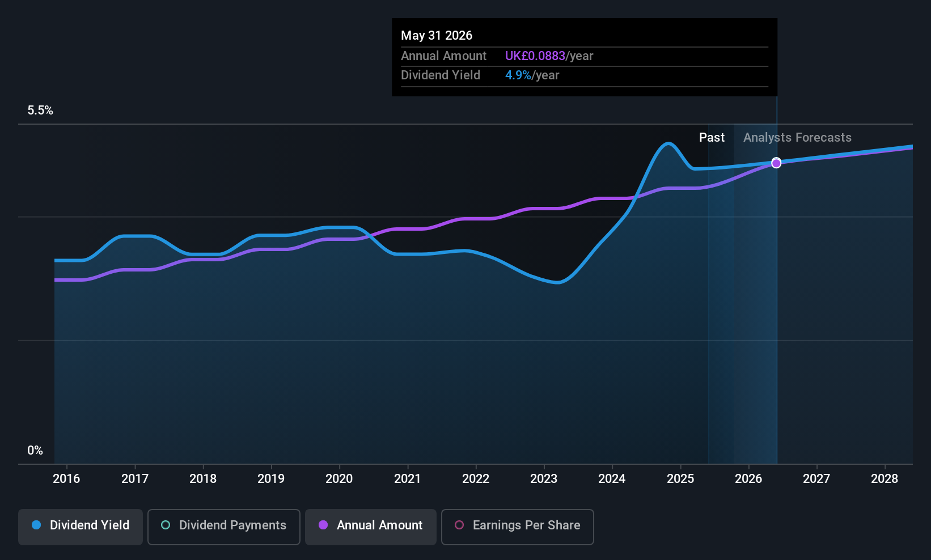Click the 2020 x-axis label
This screenshot has width=931, height=560.
(x=339, y=478)
